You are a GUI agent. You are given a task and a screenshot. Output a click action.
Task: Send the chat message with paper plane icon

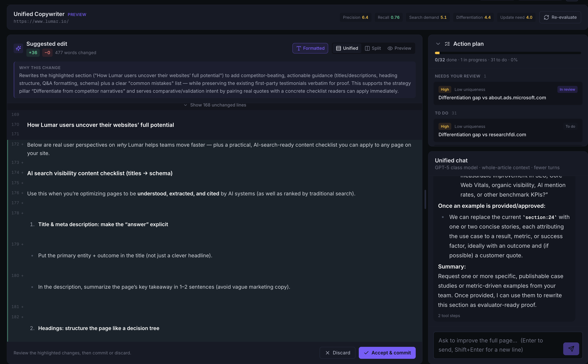coord(571,349)
